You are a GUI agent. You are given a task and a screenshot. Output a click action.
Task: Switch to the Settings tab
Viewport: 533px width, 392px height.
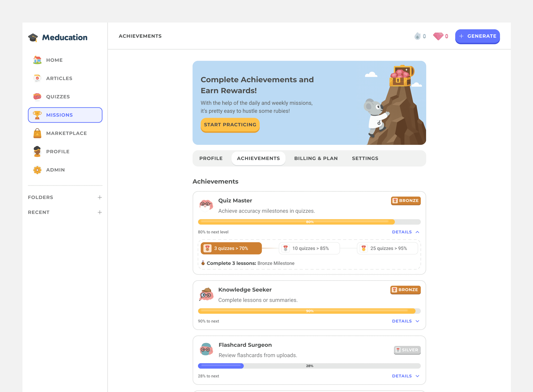(x=365, y=158)
